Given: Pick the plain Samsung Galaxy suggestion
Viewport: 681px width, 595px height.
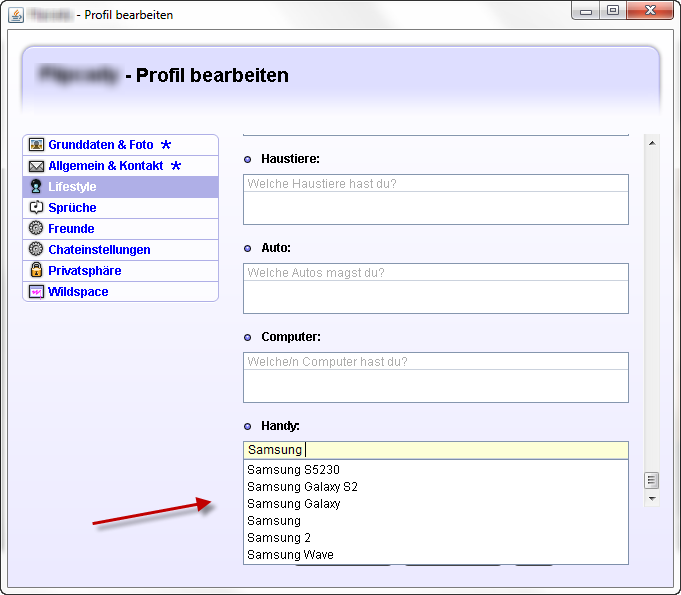Looking at the screenshot, I should click(x=436, y=504).
